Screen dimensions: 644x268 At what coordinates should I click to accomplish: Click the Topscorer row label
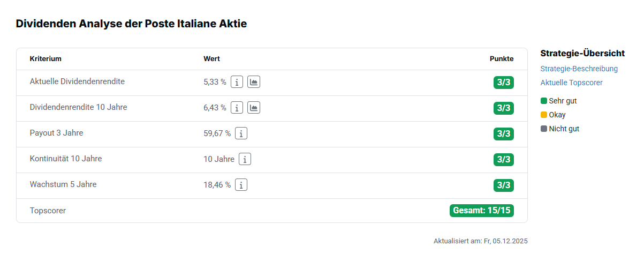(48, 211)
